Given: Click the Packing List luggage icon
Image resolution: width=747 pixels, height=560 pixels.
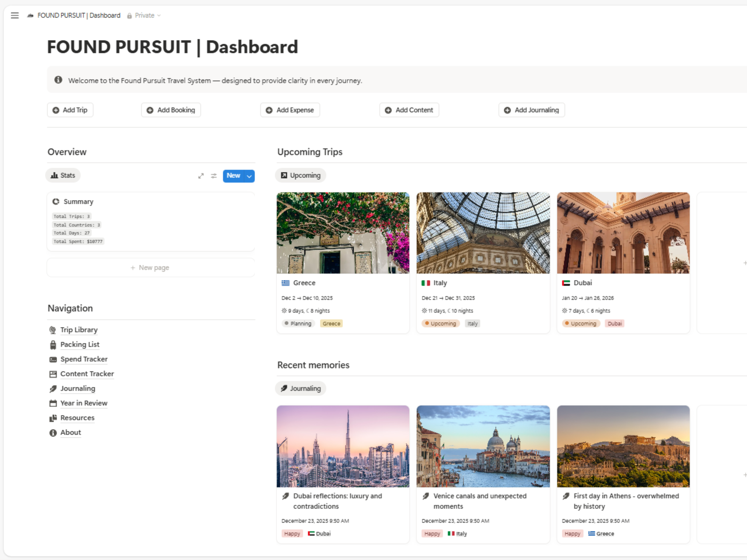Looking at the screenshot, I should [x=53, y=345].
